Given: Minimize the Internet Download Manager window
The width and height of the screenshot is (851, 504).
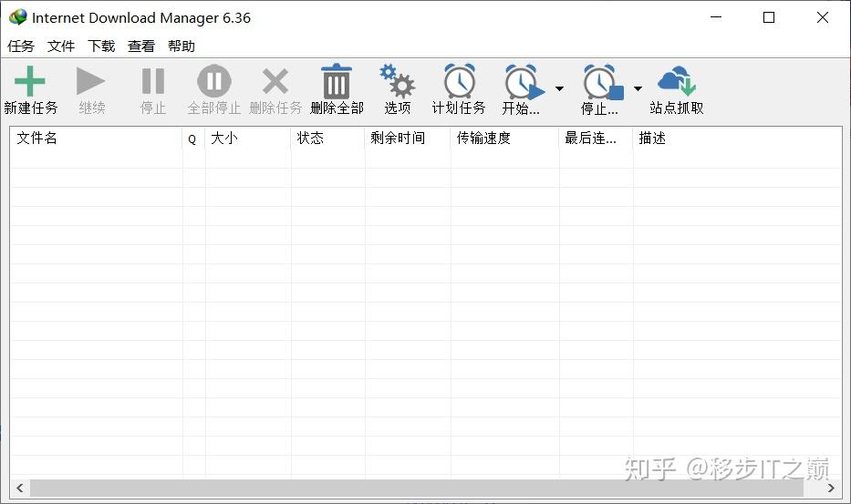Looking at the screenshot, I should 716,17.
